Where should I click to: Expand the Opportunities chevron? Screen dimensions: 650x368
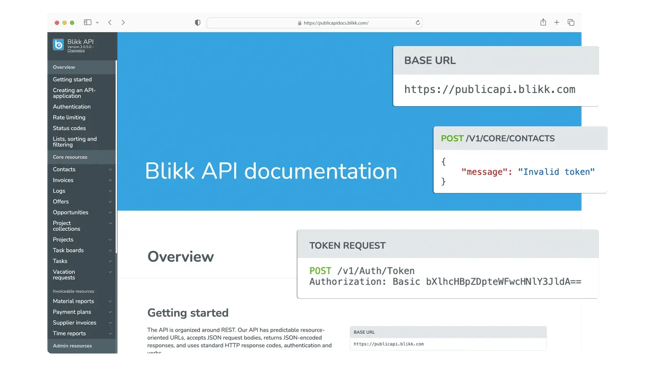click(110, 213)
